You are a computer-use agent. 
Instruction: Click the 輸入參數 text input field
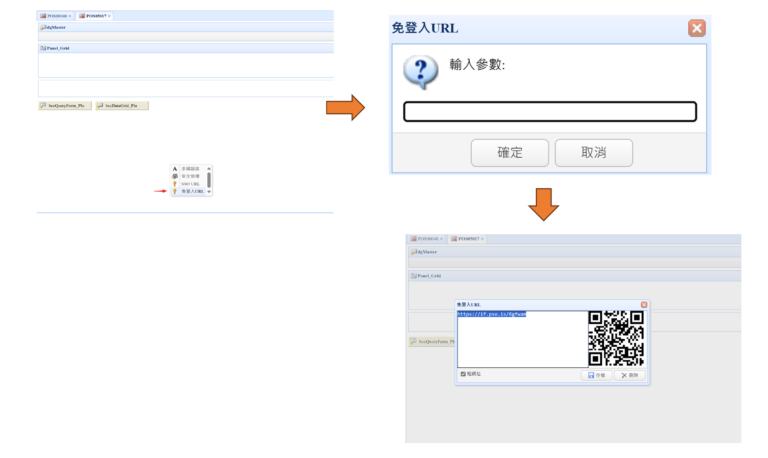click(549, 112)
